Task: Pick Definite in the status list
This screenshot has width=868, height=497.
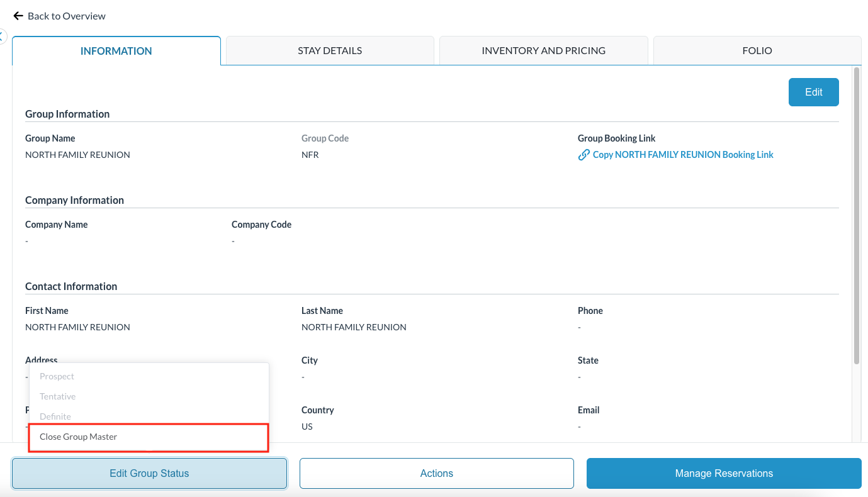Action: (55, 416)
